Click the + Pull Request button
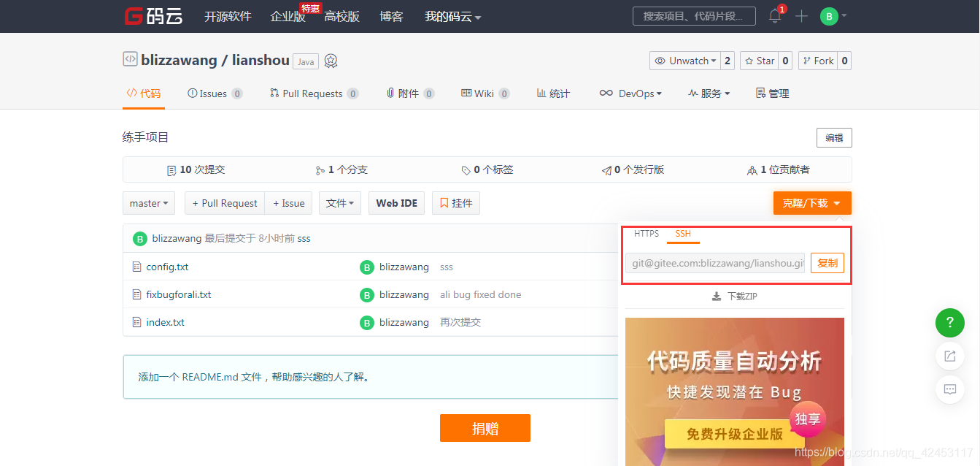 [x=225, y=203]
